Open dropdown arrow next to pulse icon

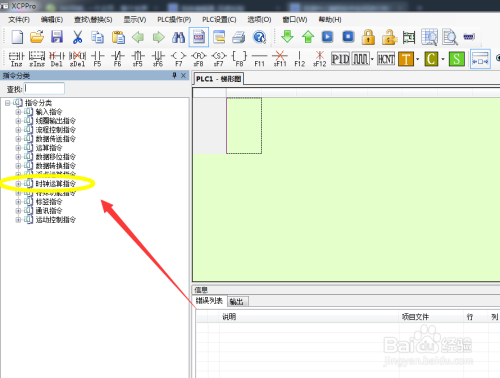372,59
